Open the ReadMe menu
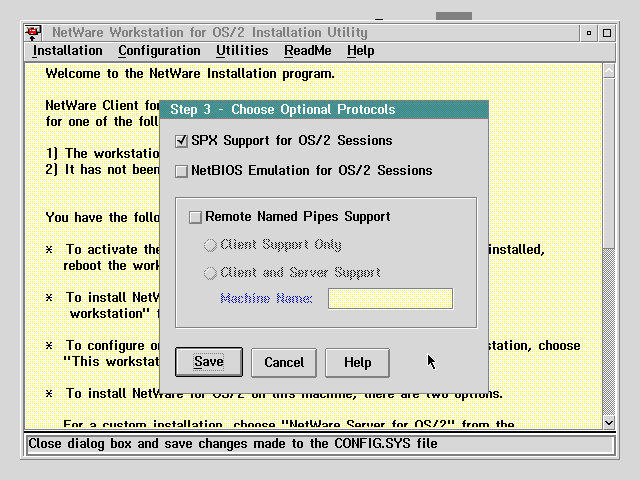This screenshot has height=480, width=640. tap(308, 51)
